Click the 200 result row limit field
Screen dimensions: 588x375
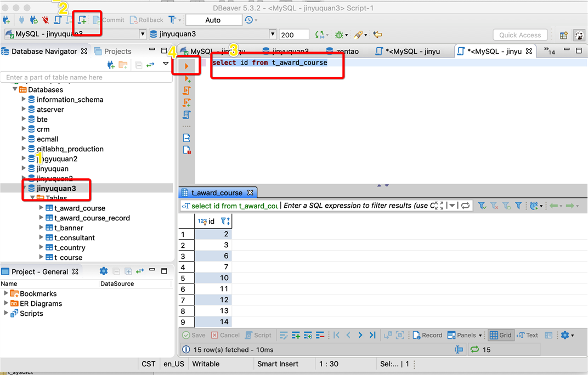click(x=293, y=35)
